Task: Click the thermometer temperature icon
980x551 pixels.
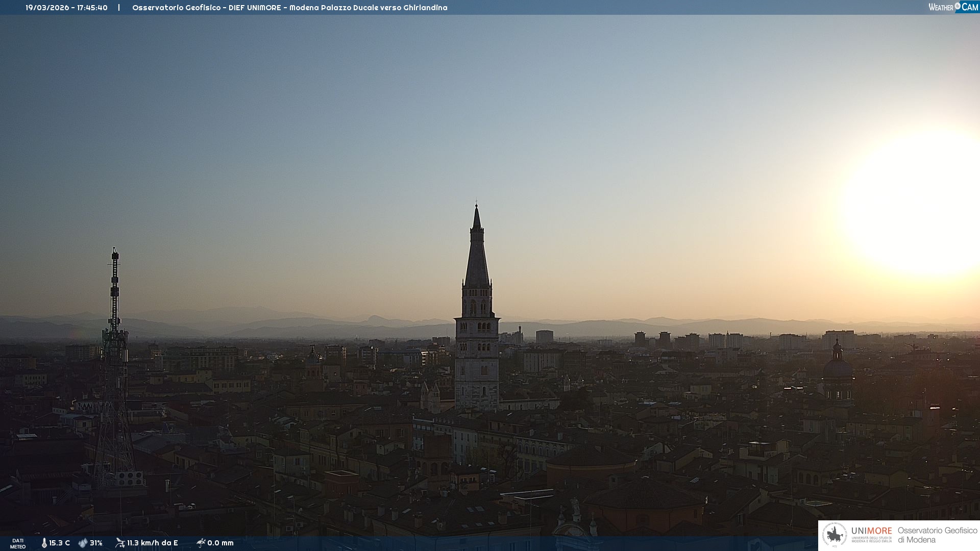Action: (44, 543)
